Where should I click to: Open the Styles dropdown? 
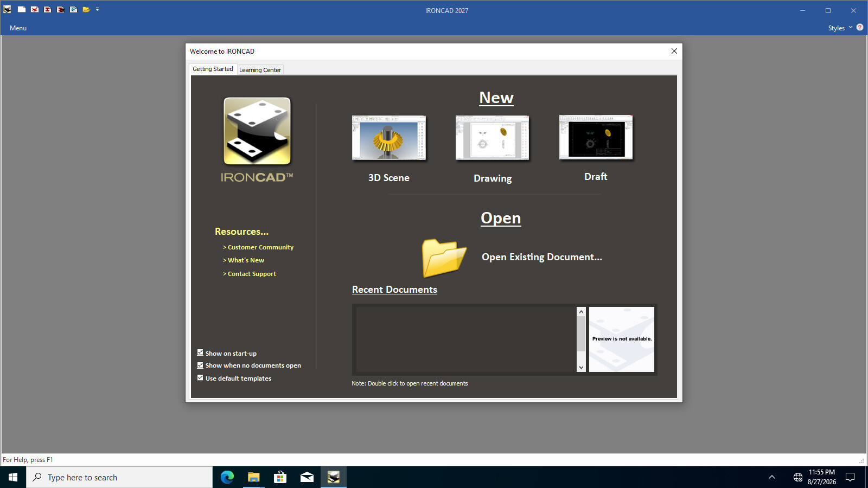pos(840,28)
